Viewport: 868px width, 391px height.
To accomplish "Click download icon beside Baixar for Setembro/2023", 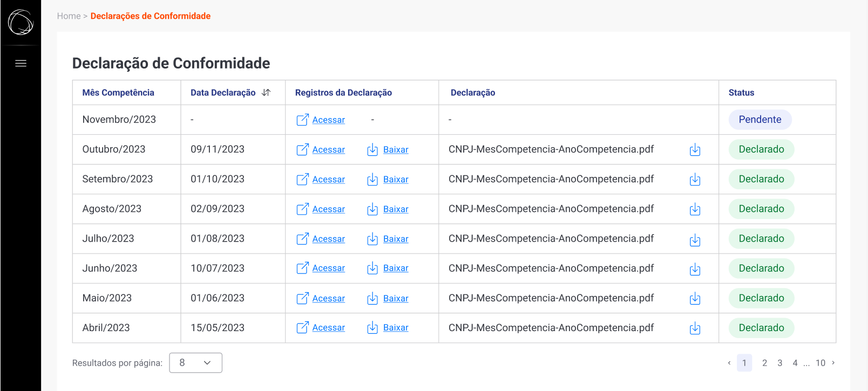I will click(x=372, y=179).
